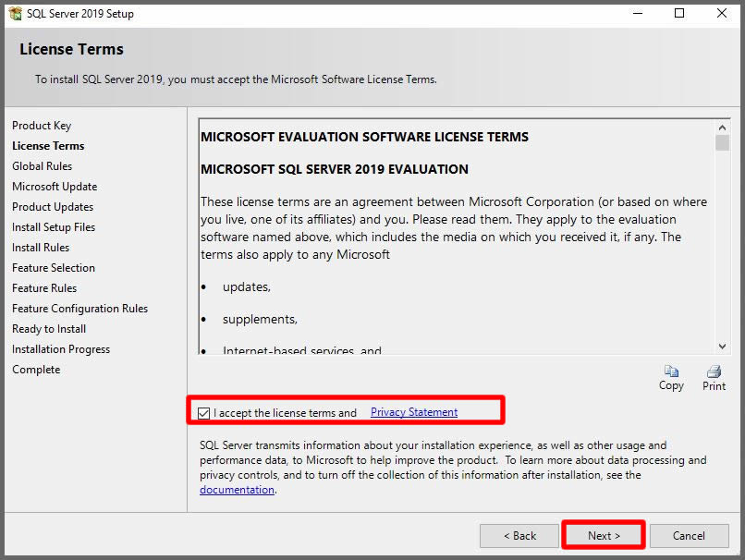745x560 pixels.
Task: Click the Print license terms icon
Action: 714,371
